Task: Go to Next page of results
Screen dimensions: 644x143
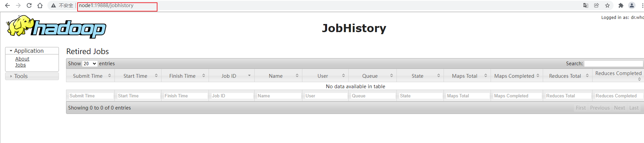Action: tap(619, 108)
